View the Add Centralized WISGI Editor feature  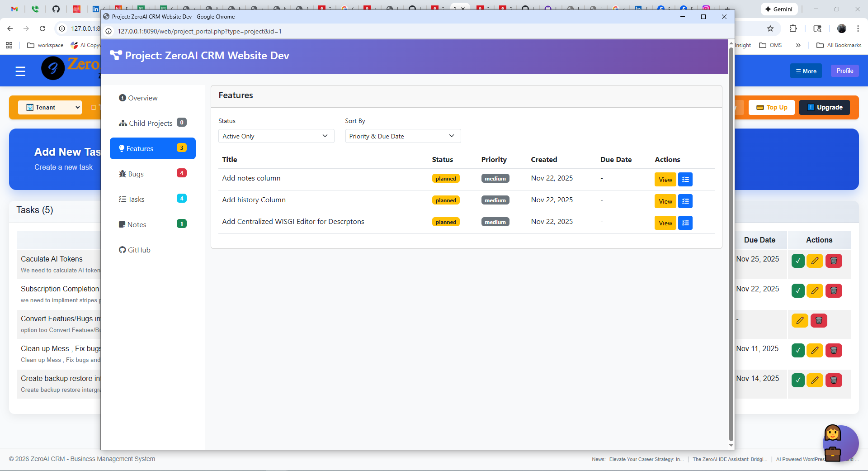(665, 223)
